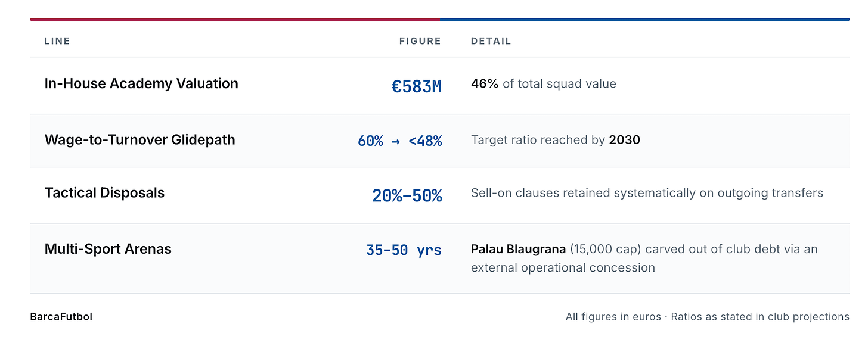The width and height of the screenshot is (868, 346).
Task: Select the Tactical Disposals row label
Action: pyautogui.click(x=104, y=193)
